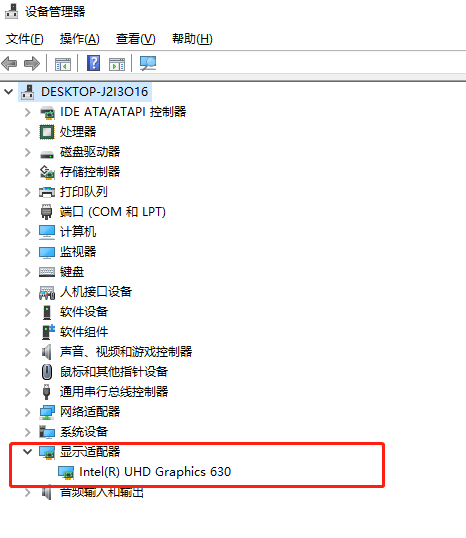The image size is (466, 538).
Task: Select the 处理器 label
Action: (x=78, y=132)
